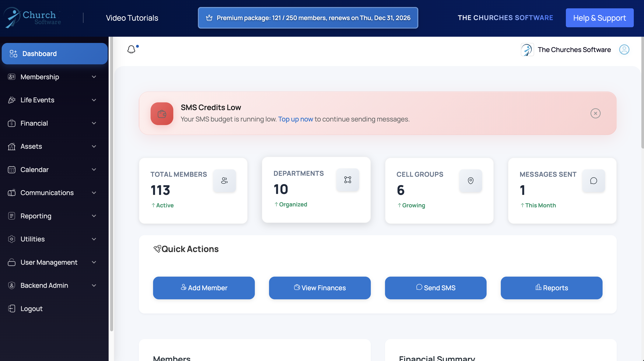Screen dimensions: 644x361
Task: Click the Dashboard grid icon
Action: click(13, 54)
